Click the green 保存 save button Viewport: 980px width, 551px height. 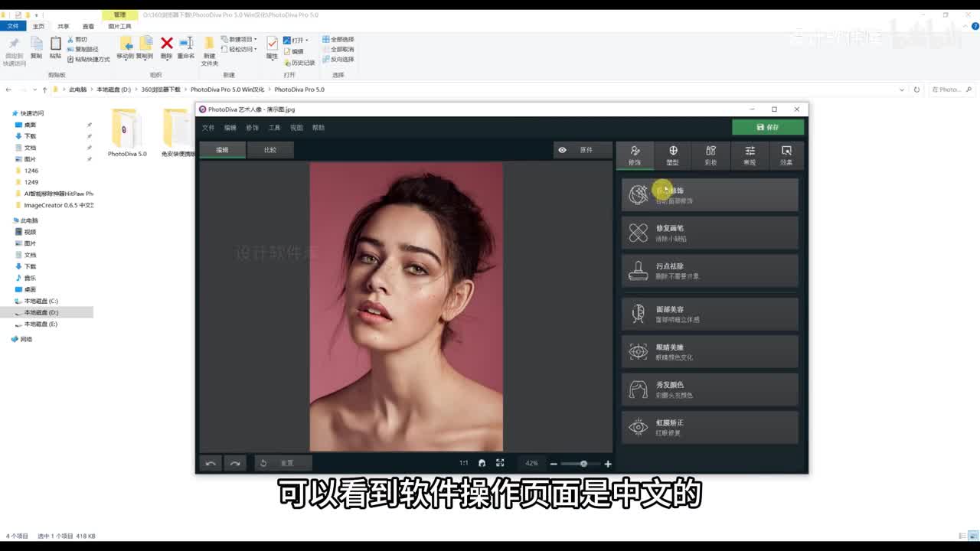767,127
